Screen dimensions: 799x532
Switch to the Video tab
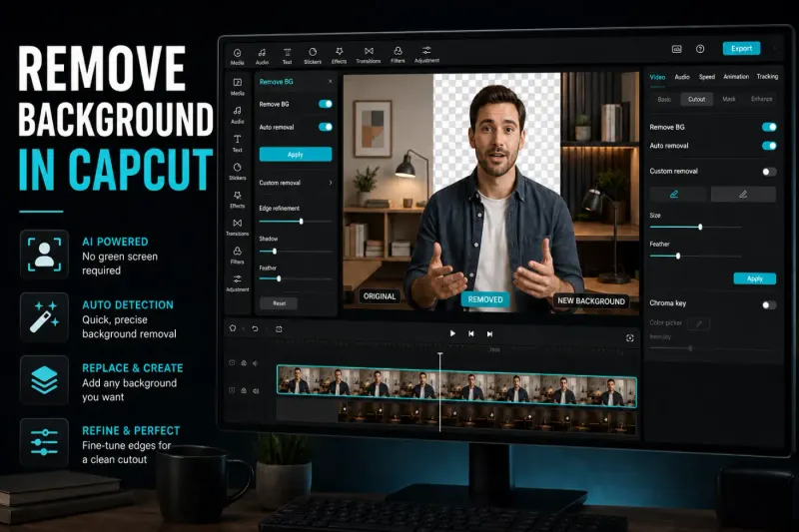[x=657, y=77]
